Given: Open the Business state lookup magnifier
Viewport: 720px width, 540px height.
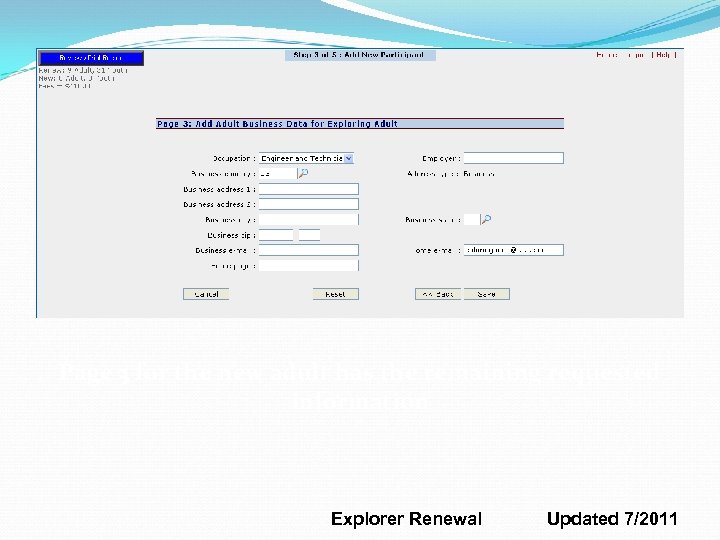Looking at the screenshot, I should click(486, 219).
